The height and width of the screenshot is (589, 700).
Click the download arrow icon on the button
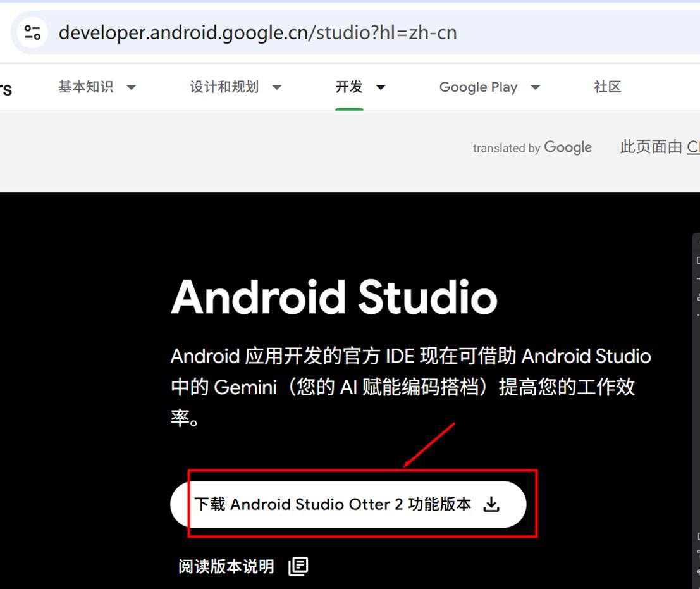pos(491,504)
